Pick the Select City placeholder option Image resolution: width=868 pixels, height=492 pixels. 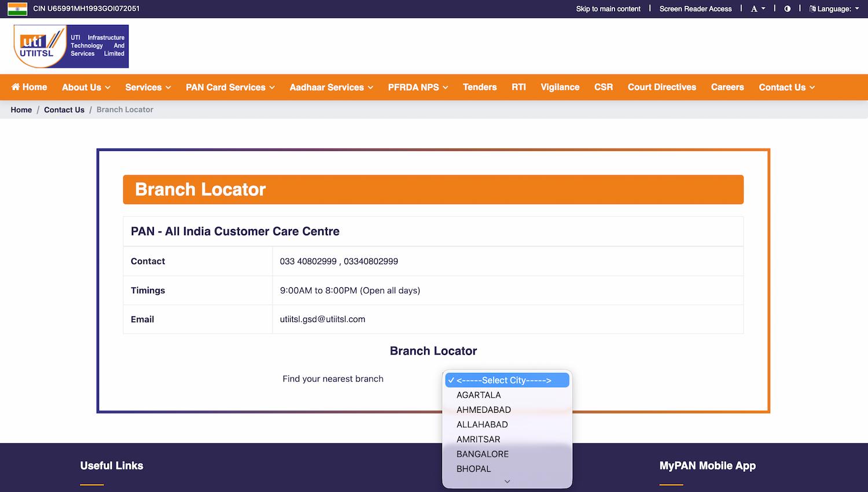tap(503, 380)
